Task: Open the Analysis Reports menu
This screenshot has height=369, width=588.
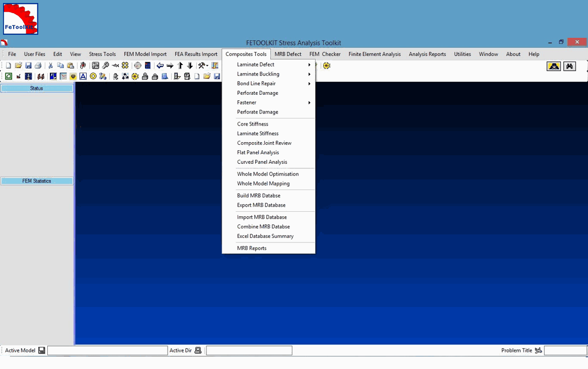Action: (x=427, y=54)
